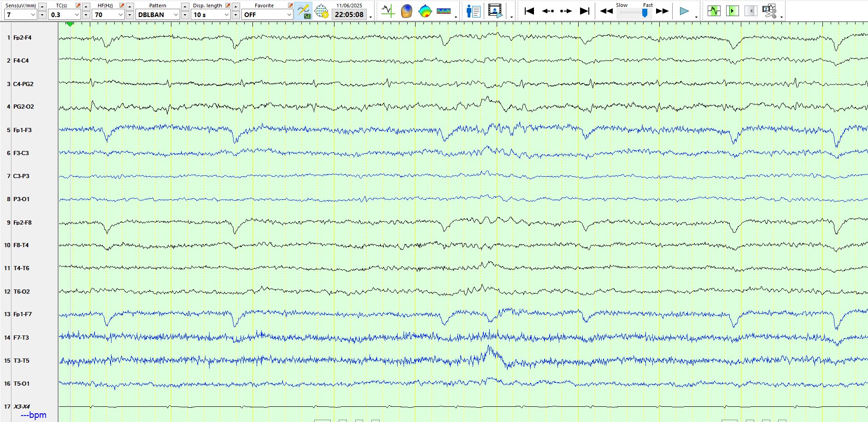Show the circular topographic map
868x422 pixels.
coord(425,11)
